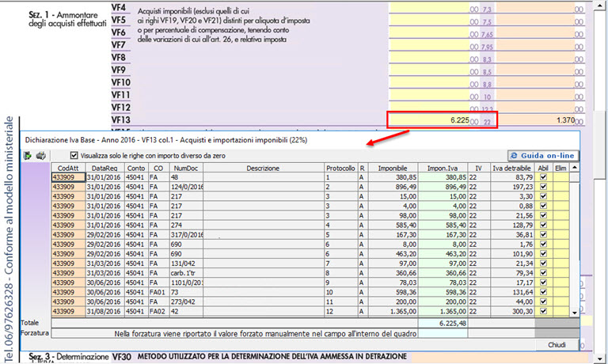This screenshot has height=364, width=608.
Task: Click the table scrollbar down arrow
Action: pyautogui.click(x=574, y=312)
